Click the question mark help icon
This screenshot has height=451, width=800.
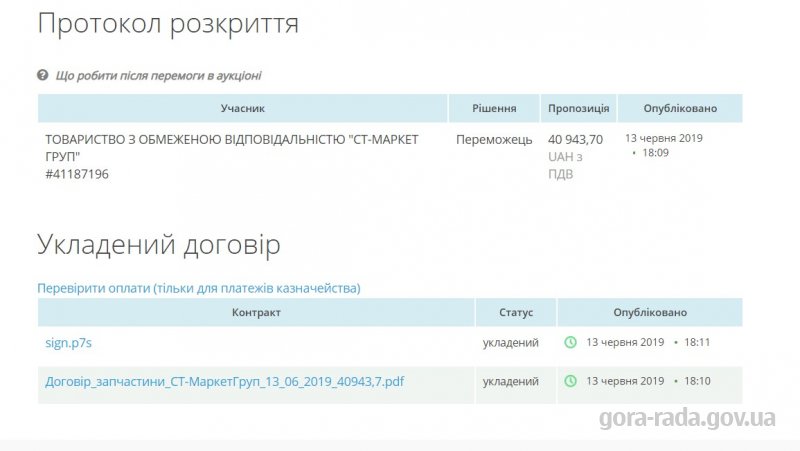(x=42, y=76)
